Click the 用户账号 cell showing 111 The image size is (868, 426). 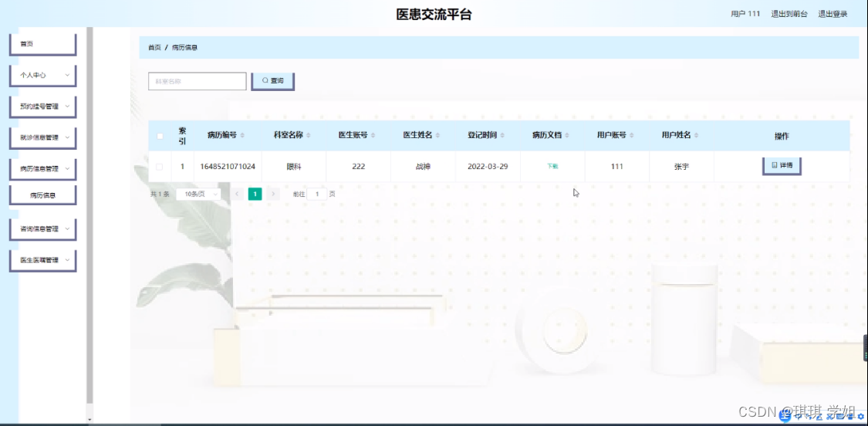[x=616, y=166]
